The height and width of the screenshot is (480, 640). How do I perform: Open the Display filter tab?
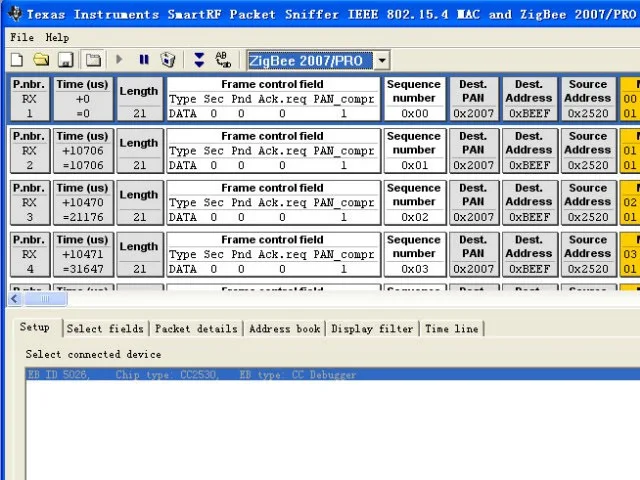[x=372, y=329]
